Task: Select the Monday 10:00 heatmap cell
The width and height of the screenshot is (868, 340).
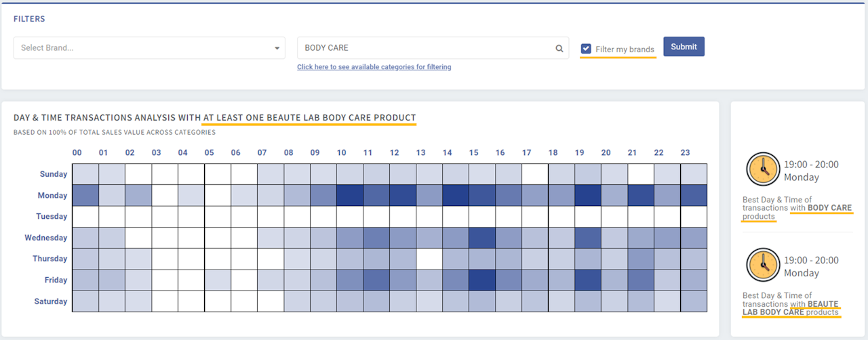Action: (x=350, y=195)
